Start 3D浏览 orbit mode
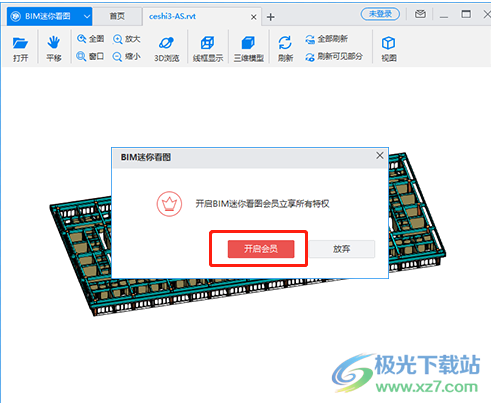 166,49
